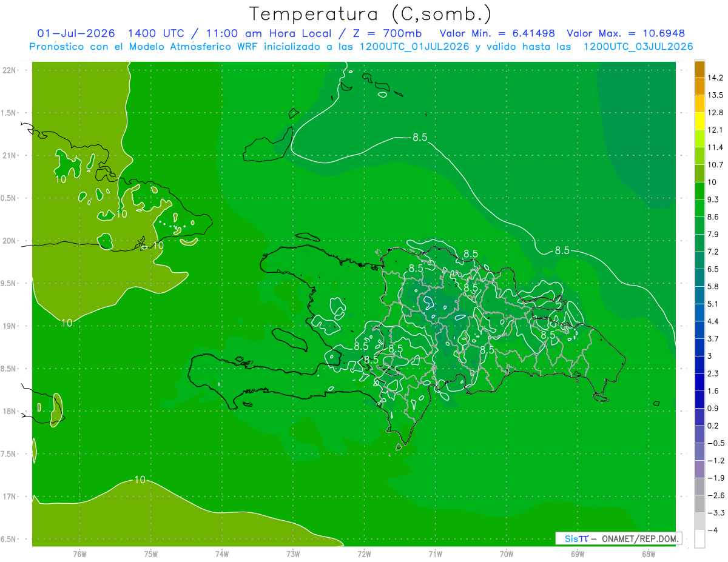
Task: Click the "7.5N" latitude axis label
Action: tap(9, 454)
